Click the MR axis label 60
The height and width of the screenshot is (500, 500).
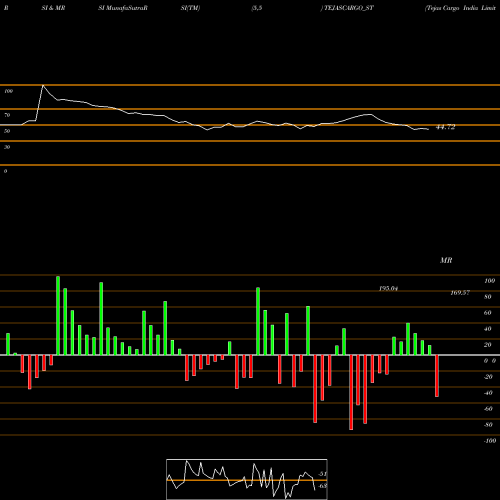(488, 313)
